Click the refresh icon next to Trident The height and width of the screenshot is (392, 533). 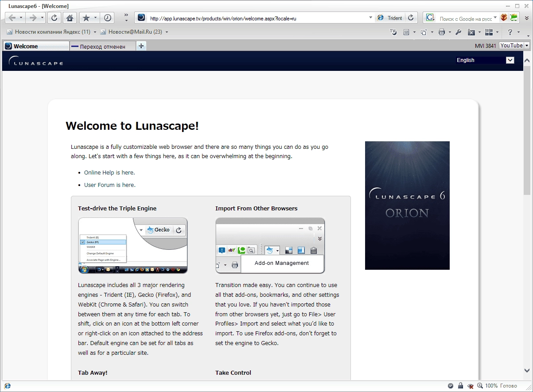[x=411, y=18]
